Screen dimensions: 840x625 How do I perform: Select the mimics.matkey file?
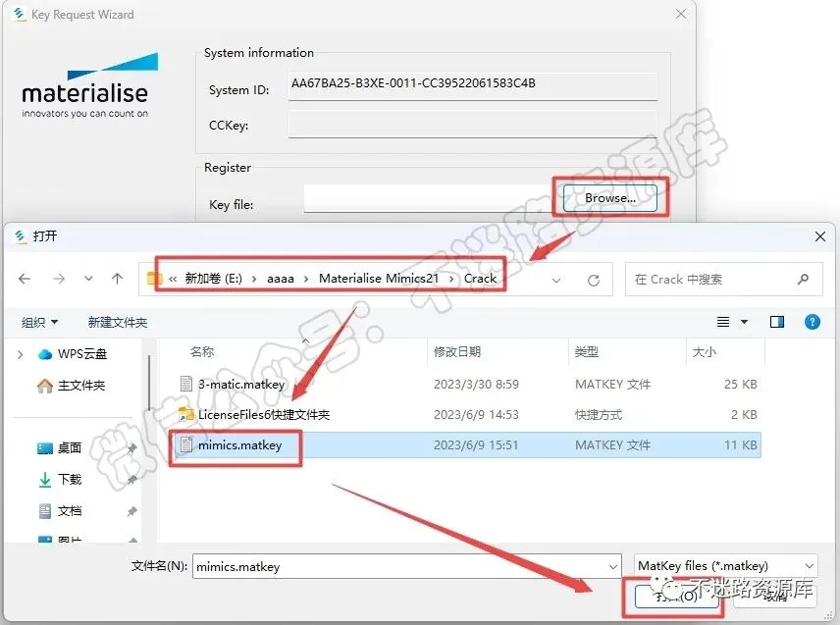point(239,445)
